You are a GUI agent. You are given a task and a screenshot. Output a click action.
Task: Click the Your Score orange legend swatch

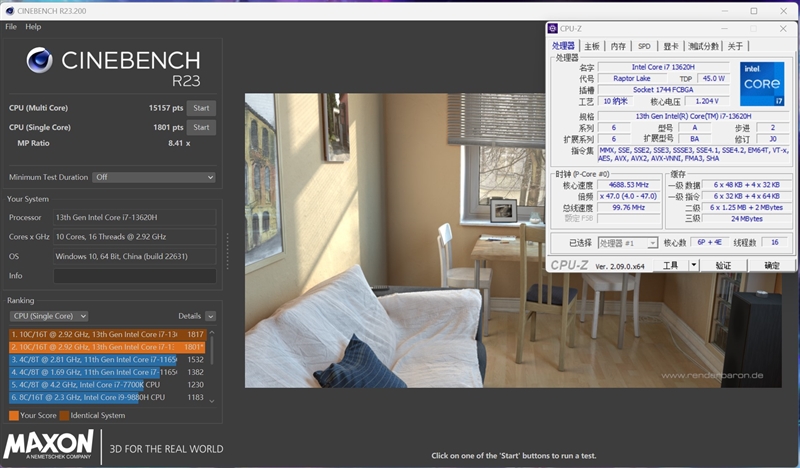(14, 415)
